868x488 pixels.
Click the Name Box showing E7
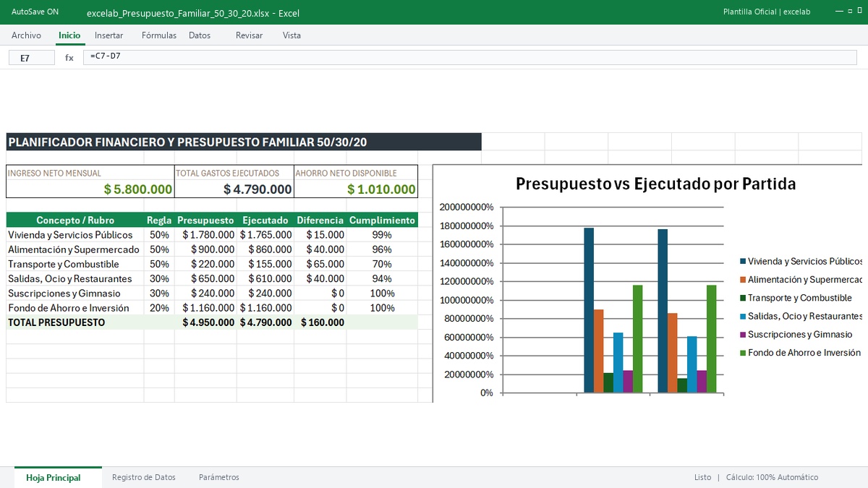[32, 58]
